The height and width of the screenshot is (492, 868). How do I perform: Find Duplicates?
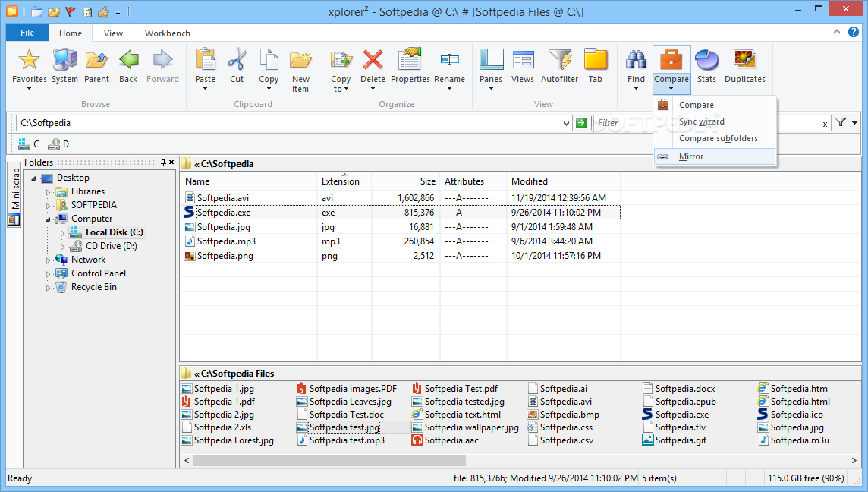tap(744, 67)
